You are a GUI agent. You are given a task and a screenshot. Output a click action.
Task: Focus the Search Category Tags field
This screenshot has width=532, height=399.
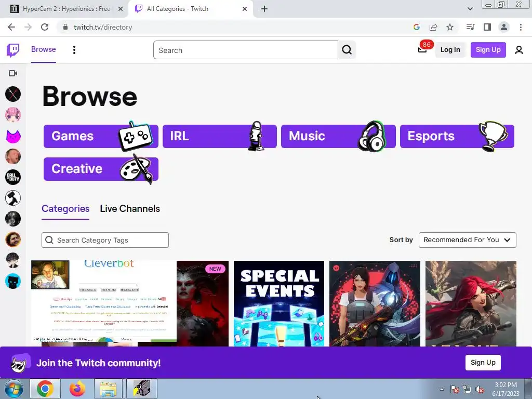coord(105,240)
